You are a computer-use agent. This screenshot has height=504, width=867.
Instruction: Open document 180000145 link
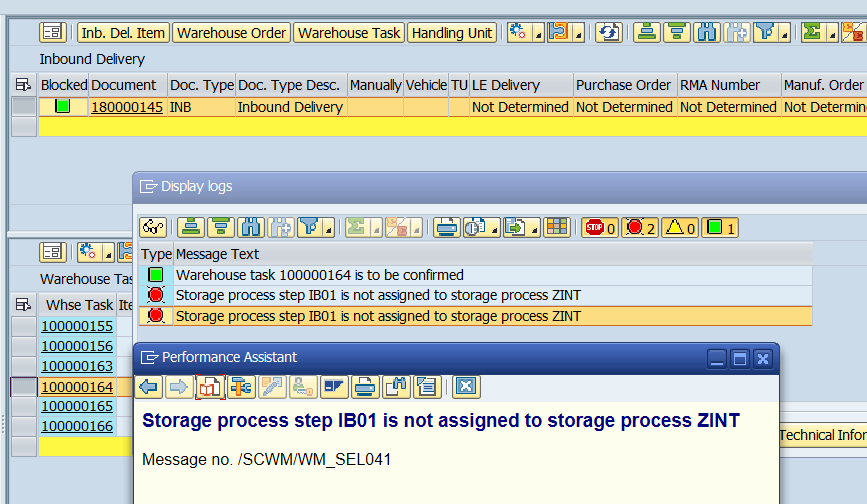tap(126, 107)
